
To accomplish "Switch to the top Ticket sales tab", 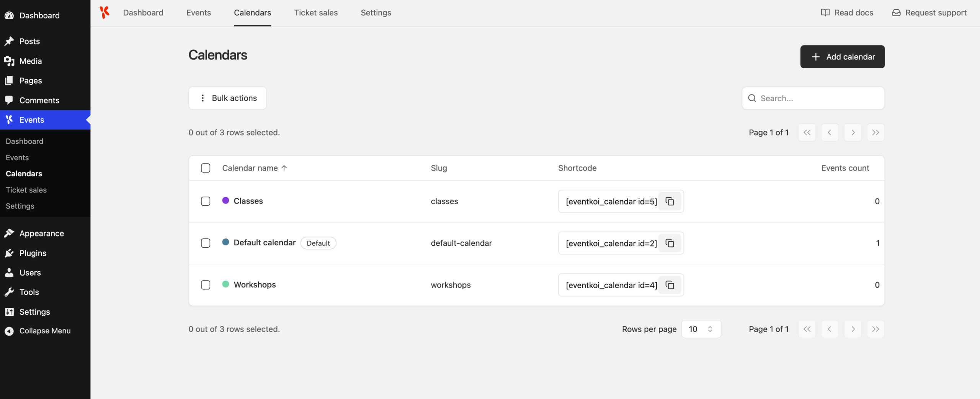I will (316, 13).
